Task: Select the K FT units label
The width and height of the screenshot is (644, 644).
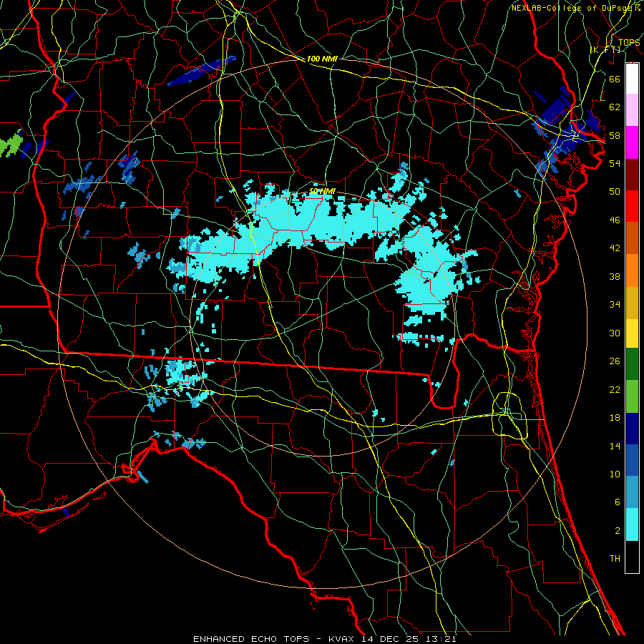Action: [x=606, y=50]
